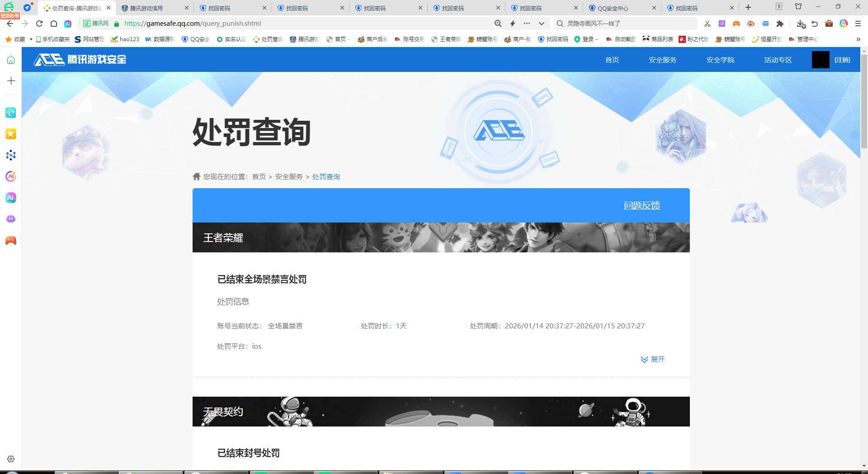Open 活动专区 navigation menu
The image size is (868, 474).
(778, 60)
